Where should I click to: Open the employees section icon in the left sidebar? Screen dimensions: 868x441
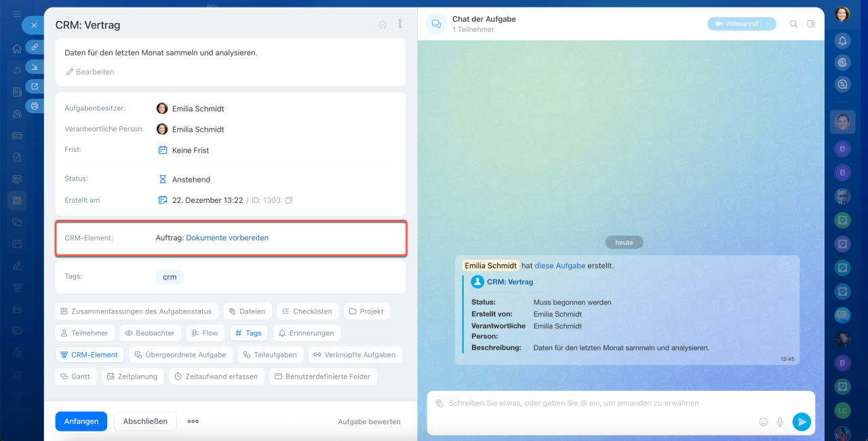[17, 114]
